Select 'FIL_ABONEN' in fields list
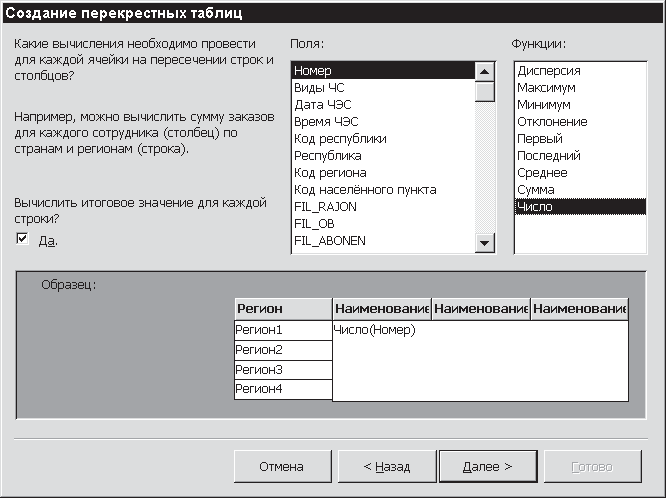This screenshot has width=666, height=498. click(x=330, y=241)
